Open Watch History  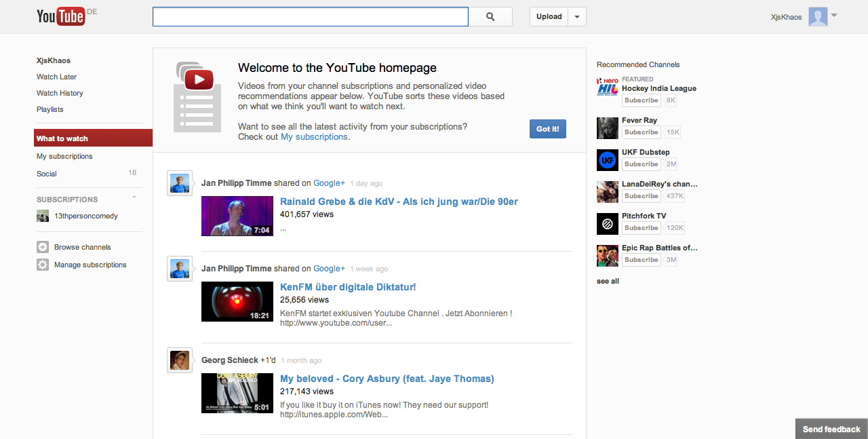[60, 93]
